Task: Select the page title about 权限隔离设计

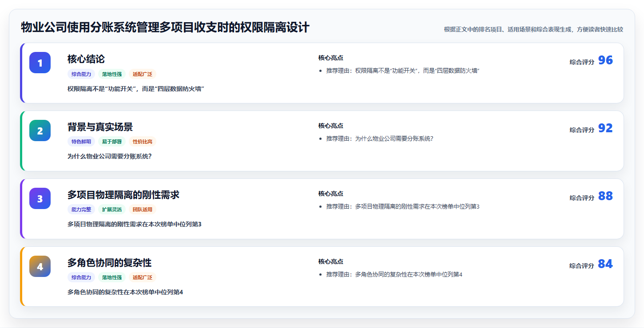Action: 165,28
